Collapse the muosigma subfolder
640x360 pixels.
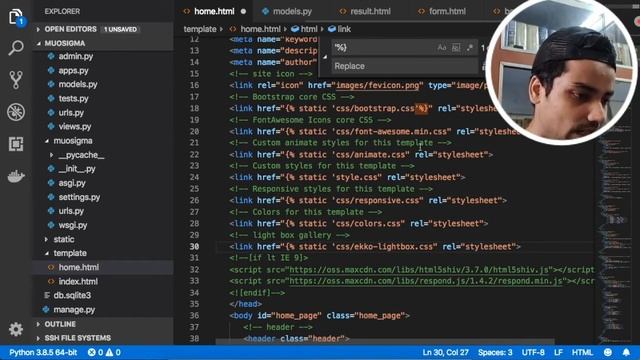47,141
